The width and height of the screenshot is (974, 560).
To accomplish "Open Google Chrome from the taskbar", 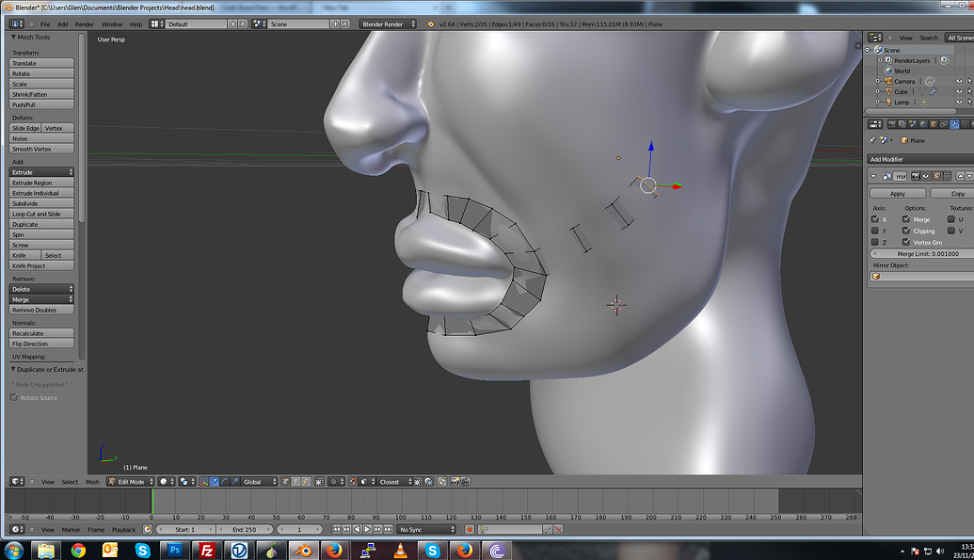I will 78,550.
